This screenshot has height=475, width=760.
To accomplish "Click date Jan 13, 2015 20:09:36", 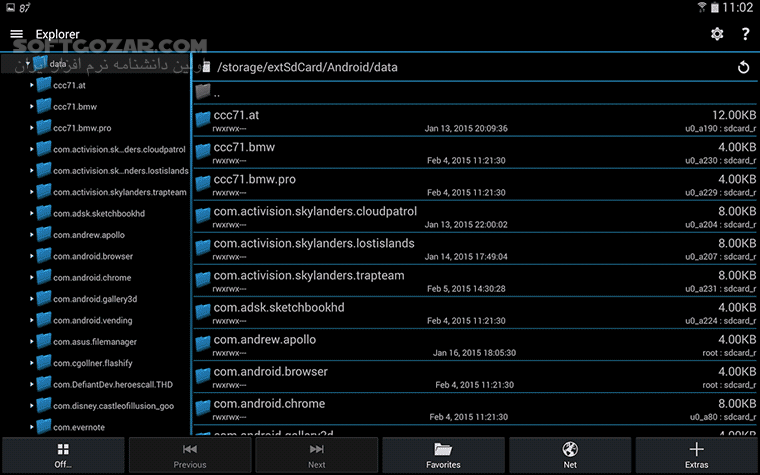I will coord(466,128).
